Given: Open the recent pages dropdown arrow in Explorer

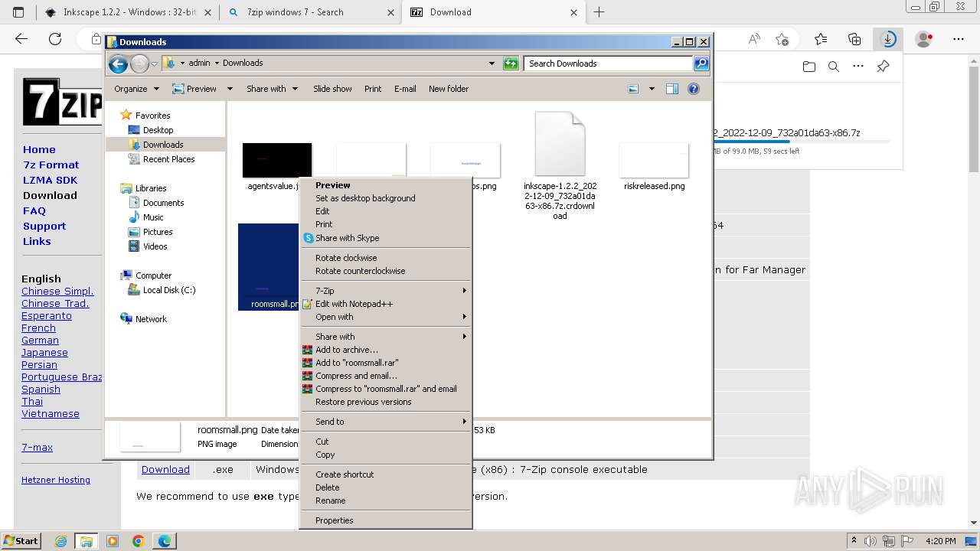Looking at the screenshot, I should tap(154, 64).
